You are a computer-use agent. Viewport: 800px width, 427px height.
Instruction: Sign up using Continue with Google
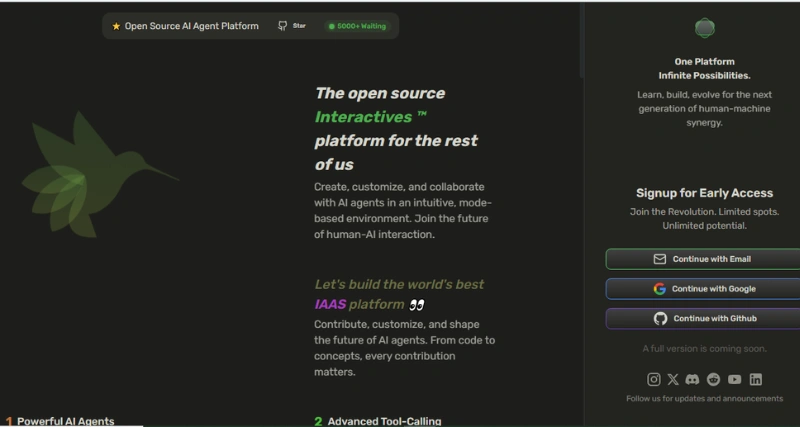tap(703, 289)
